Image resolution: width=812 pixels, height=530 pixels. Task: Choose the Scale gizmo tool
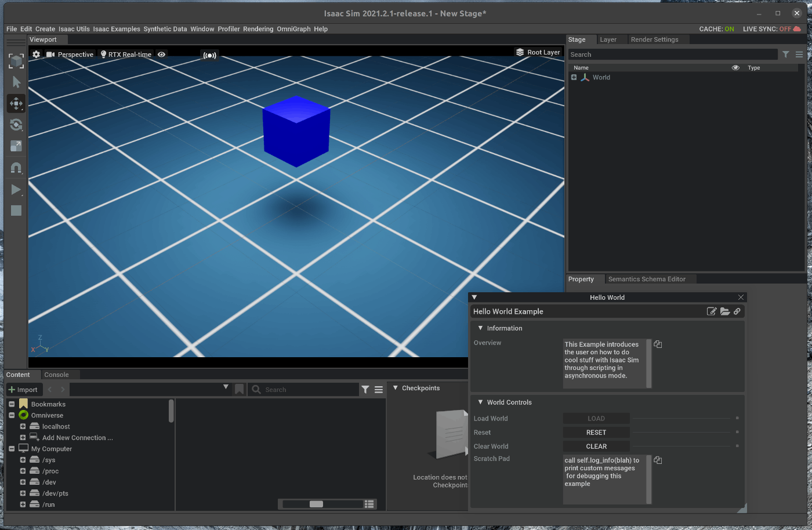16,146
